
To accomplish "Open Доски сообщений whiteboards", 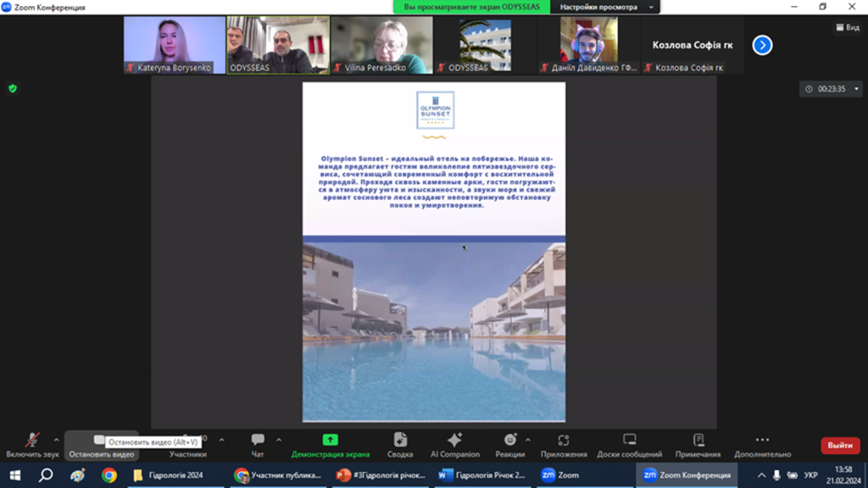I will [629, 445].
